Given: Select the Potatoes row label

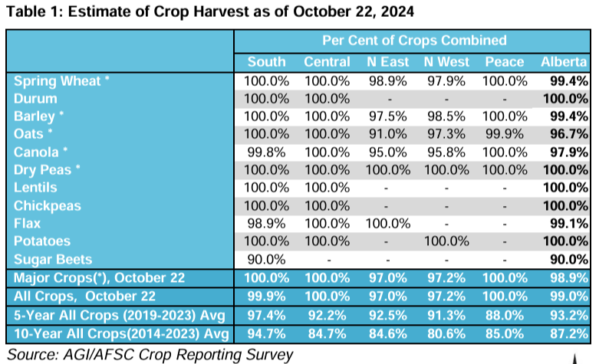Looking at the screenshot, I should click(x=42, y=241).
